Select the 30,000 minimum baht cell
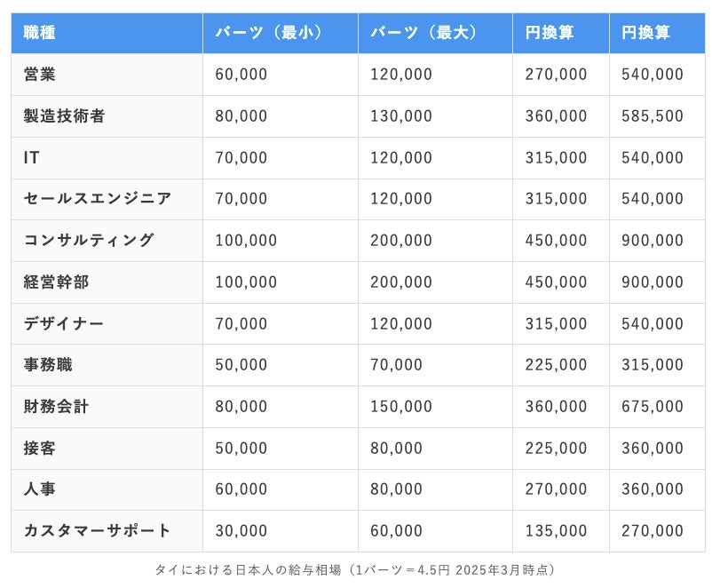 pos(241,531)
